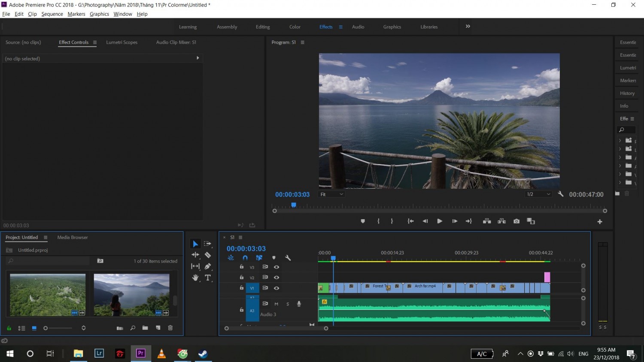Toggle the V1 track lock
This screenshot has width=644, height=362.
tap(242, 288)
